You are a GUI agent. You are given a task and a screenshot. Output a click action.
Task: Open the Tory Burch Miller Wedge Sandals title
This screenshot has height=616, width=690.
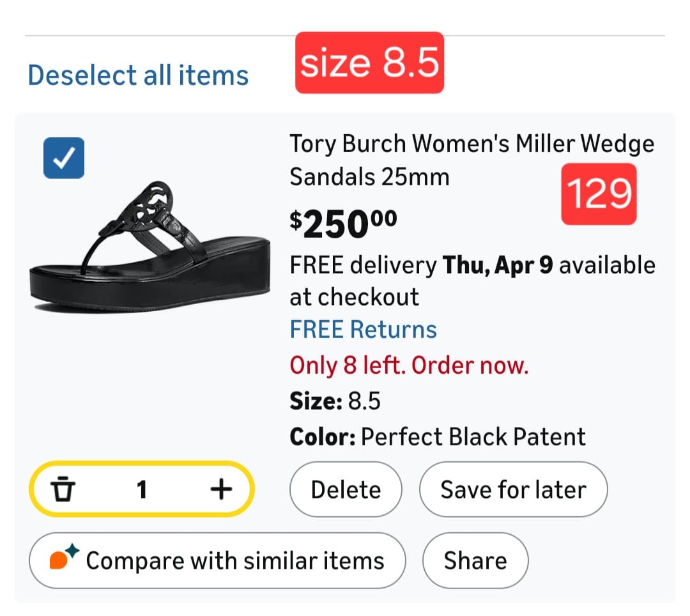click(471, 159)
